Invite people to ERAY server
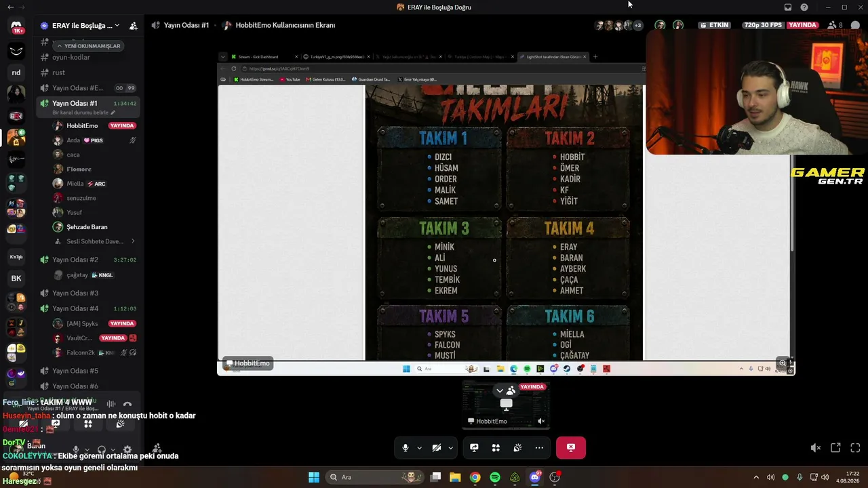The height and width of the screenshot is (488, 868). (134, 26)
